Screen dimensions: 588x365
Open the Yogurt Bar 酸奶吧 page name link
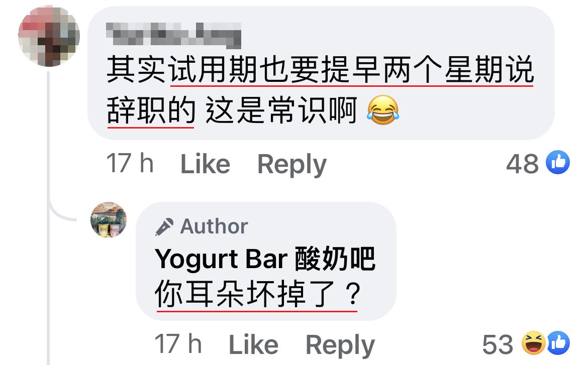265,259
